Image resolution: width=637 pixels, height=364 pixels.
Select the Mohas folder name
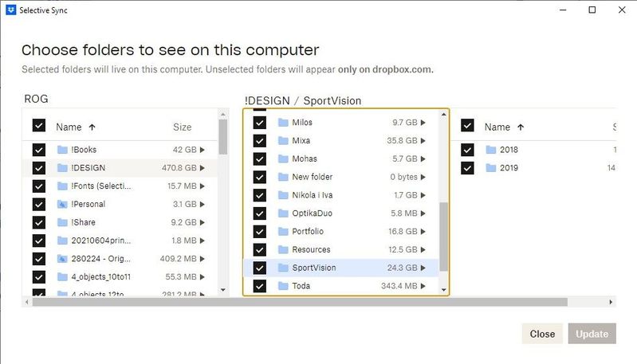(305, 159)
